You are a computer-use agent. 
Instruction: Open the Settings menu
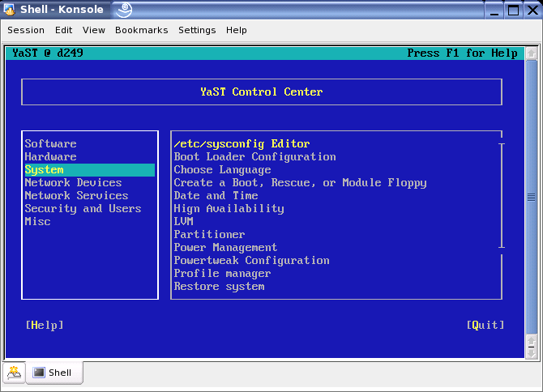[x=197, y=30]
